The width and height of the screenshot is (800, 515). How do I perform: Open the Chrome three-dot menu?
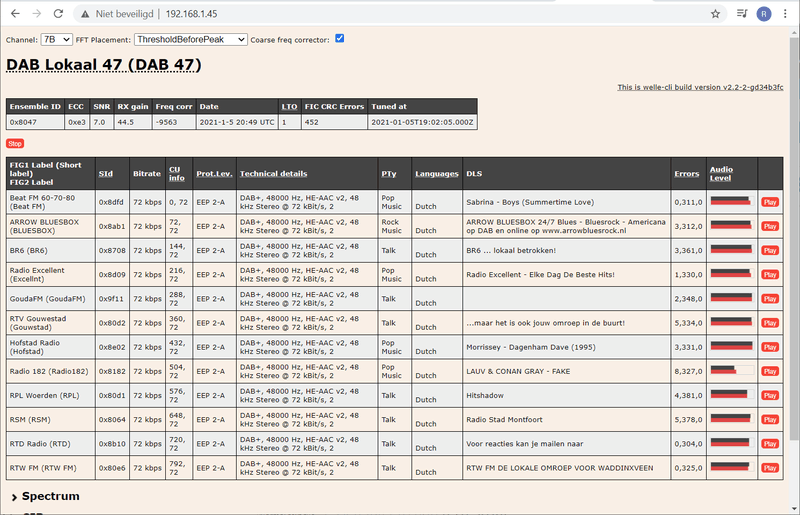point(785,14)
